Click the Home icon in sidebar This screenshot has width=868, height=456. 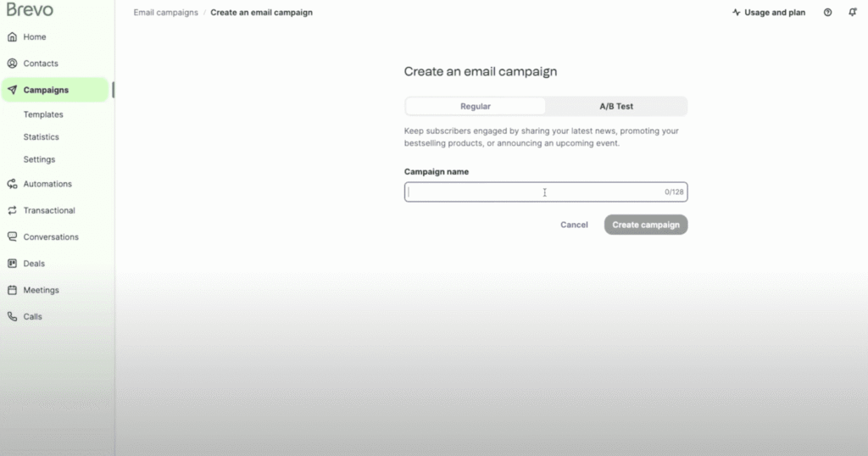click(12, 37)
